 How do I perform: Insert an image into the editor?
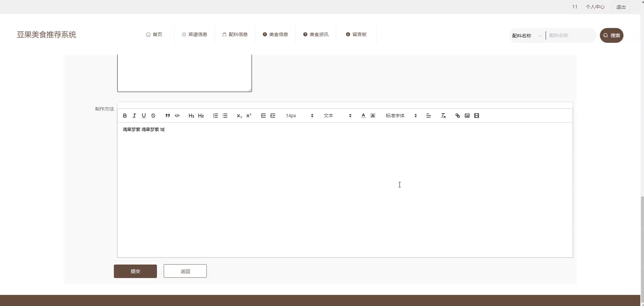pyautogui.click(x=467, y=116)
